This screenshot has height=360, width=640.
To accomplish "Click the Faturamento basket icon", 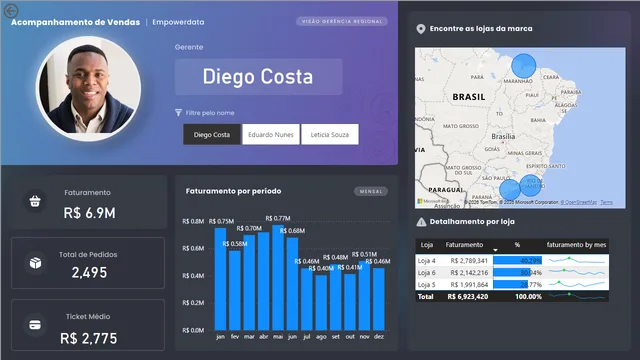I will 35,201.
